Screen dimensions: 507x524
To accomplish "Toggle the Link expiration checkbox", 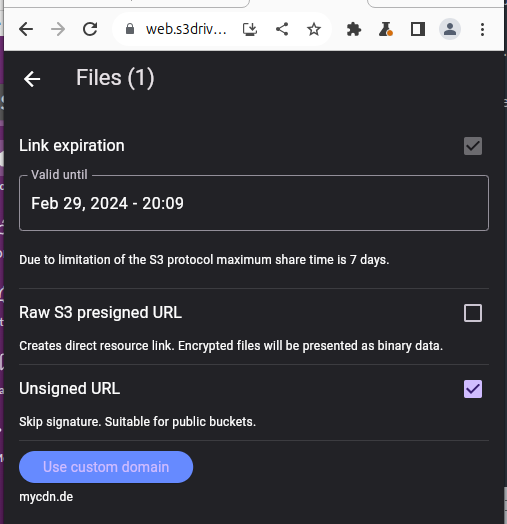I will click(x=473, y=146).
